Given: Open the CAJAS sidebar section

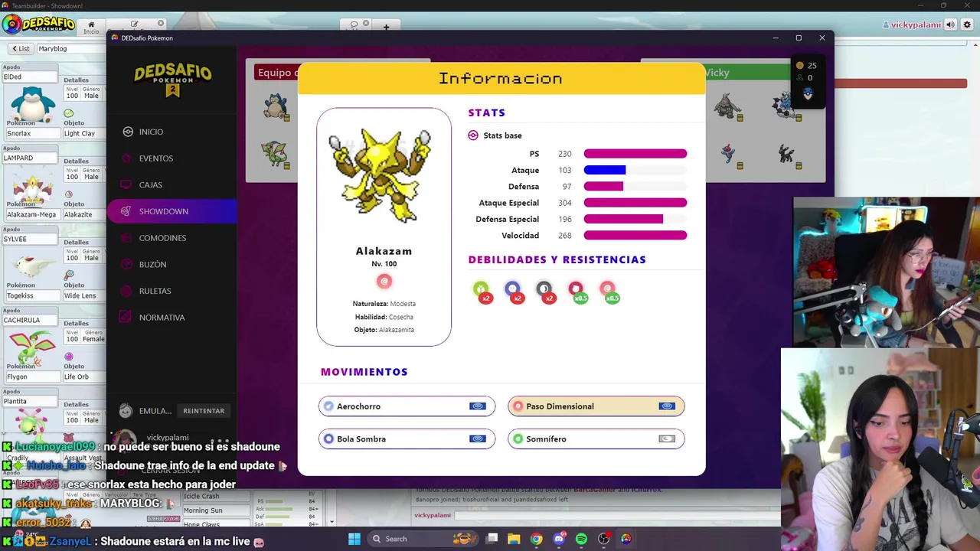Looking at the screenshot, I should pyautogui.click(x=171, y=184).
